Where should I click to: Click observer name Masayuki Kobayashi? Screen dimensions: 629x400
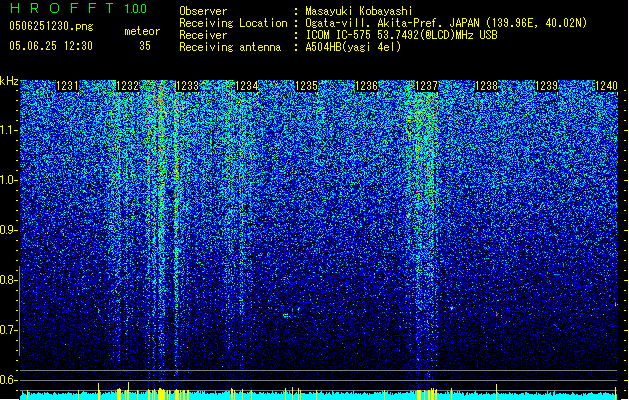click(359, 11)
